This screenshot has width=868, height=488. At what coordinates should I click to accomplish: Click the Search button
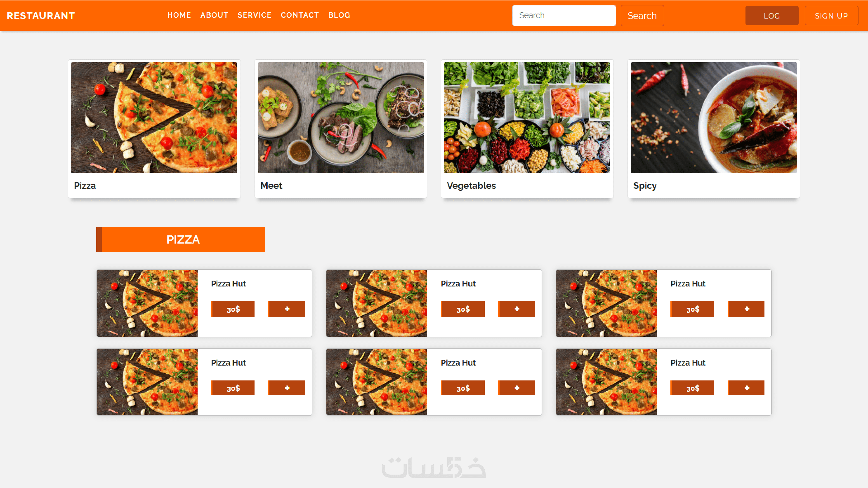pyautogui.click(x=642, y=16)
